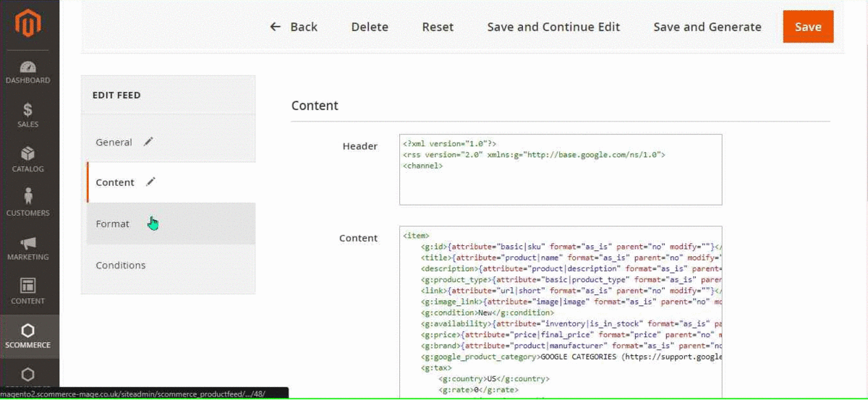Open Scommerce hexagon icon
This screenshot has width=868, height=403.
28,331
